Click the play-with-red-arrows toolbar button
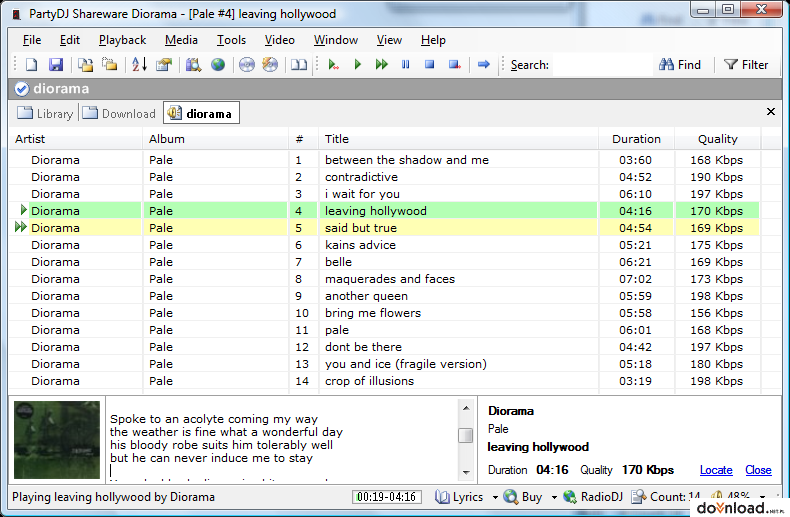790x517 pixels. coord(333,64)
